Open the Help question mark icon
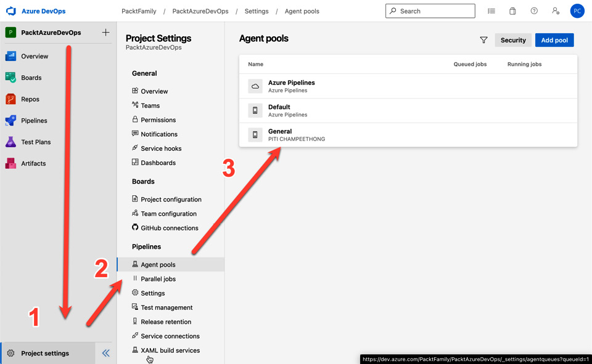Viewport: 592px width, 364px height. click(x=534, y=11)
